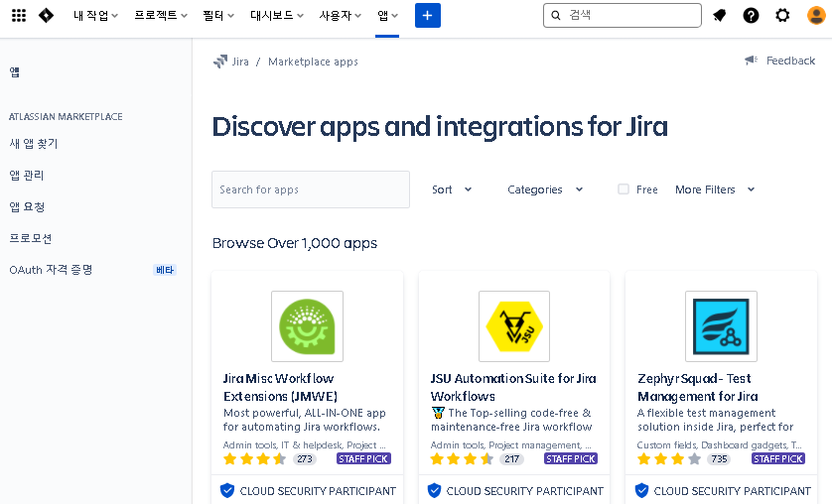
Task: Select 프로모션 in sidebar
Action: [x=31, y=238]
